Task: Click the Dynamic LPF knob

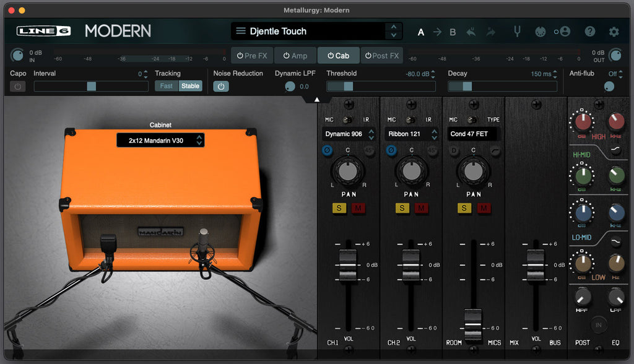Action: tap(290, 86)
